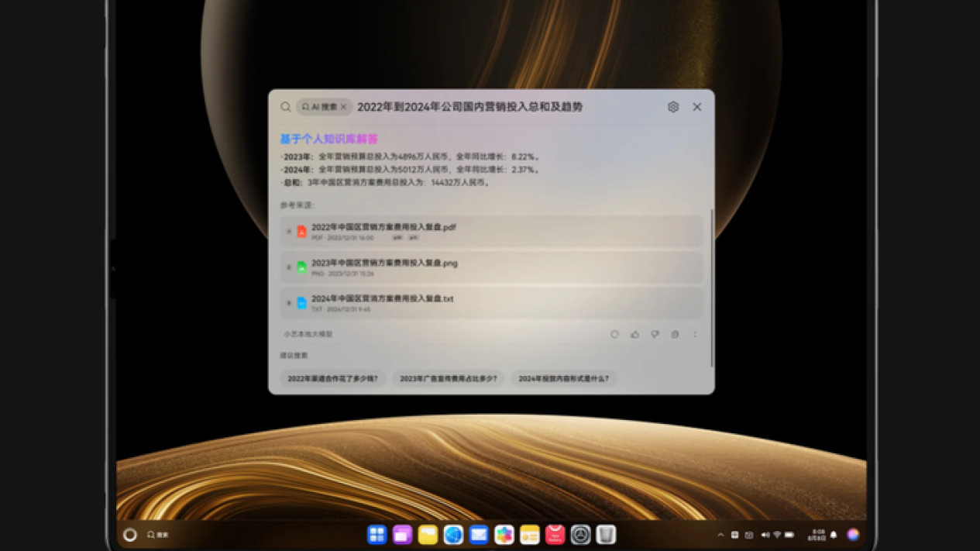Click the handle left of the PNG result
The width and height of the screenshot is (980, 551).
point(288,267)
